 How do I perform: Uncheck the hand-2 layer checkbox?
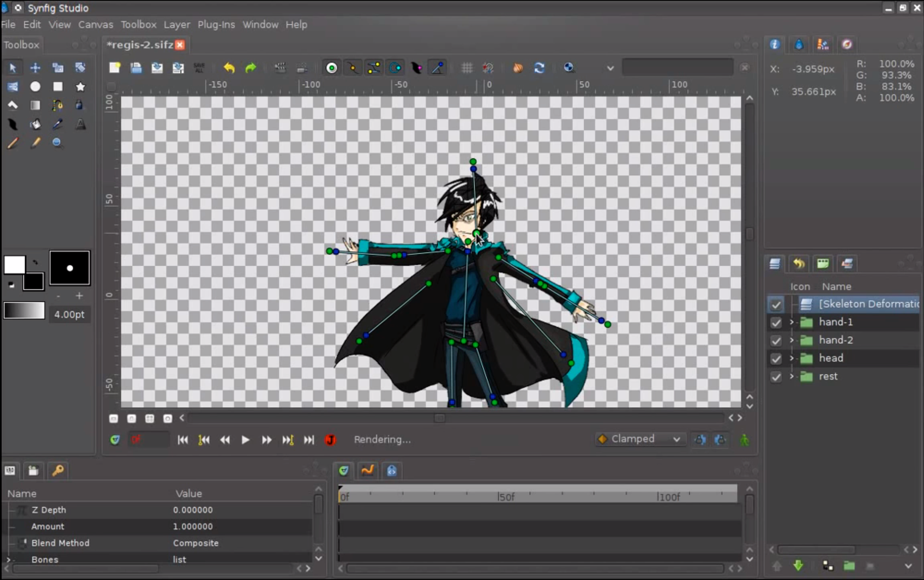(x=776, y=341)
